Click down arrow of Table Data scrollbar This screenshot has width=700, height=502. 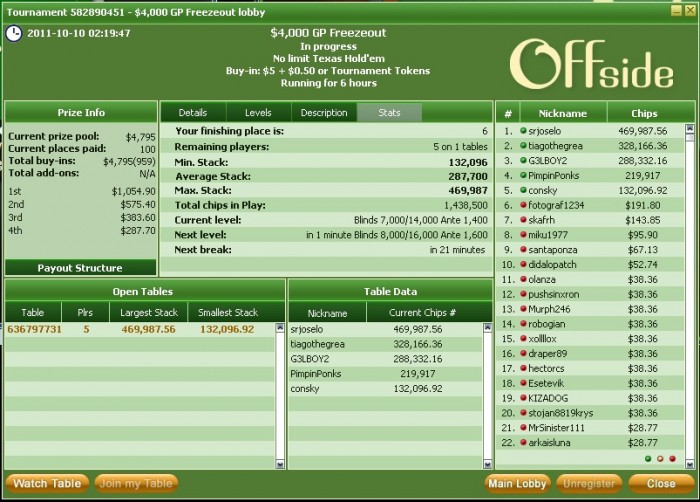[x=488, y=464]
